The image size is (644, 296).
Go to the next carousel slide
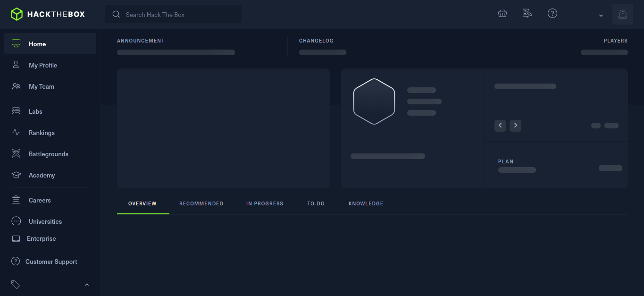(x=516, y=126)
